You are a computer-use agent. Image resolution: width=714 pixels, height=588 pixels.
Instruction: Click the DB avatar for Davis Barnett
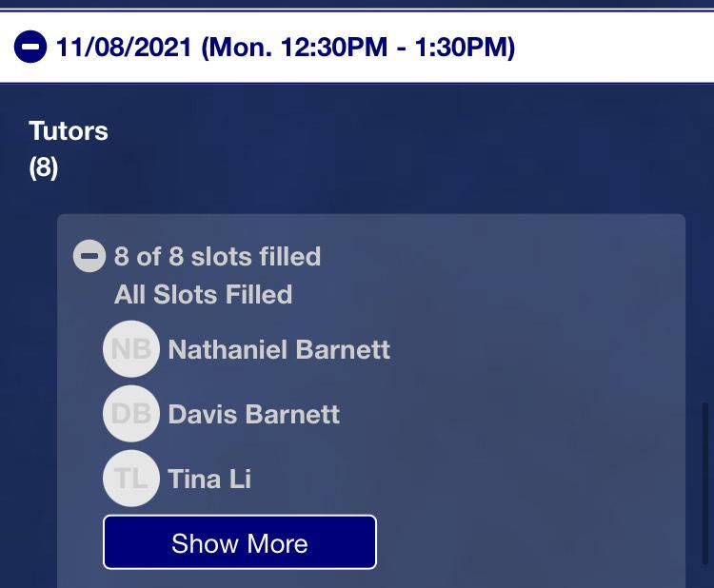tap(130, 414)
